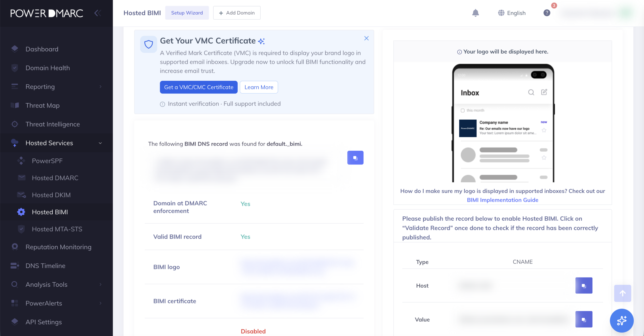The height and width of the screenshot is (336, 644).
Task: Select Hosted MTA-STS in sidebar
Action: (57, 229)
